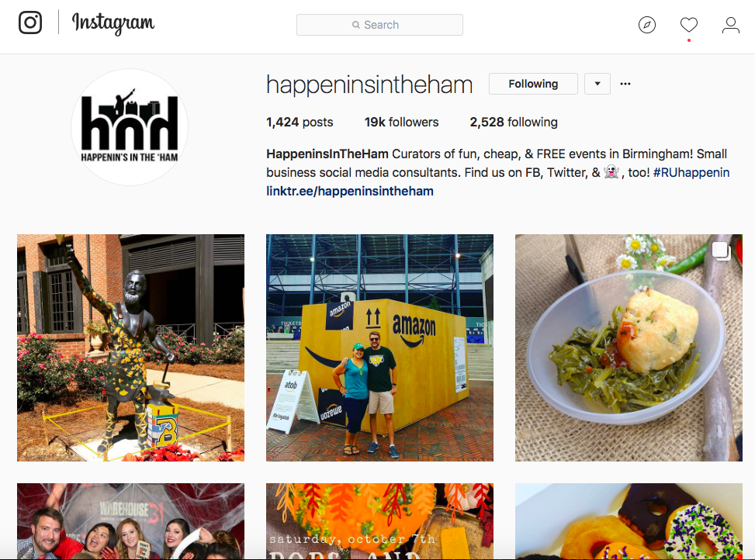Open the #RUhappenin hashtag

691,172
